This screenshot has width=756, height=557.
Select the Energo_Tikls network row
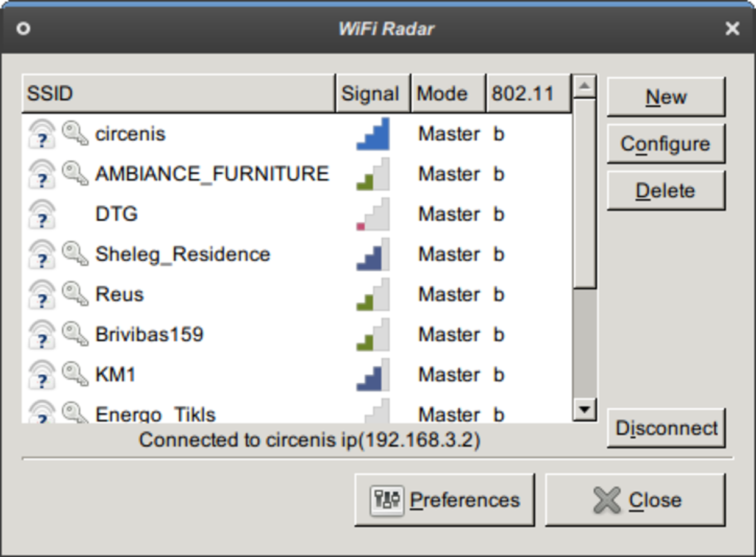[x=155, y=414]
